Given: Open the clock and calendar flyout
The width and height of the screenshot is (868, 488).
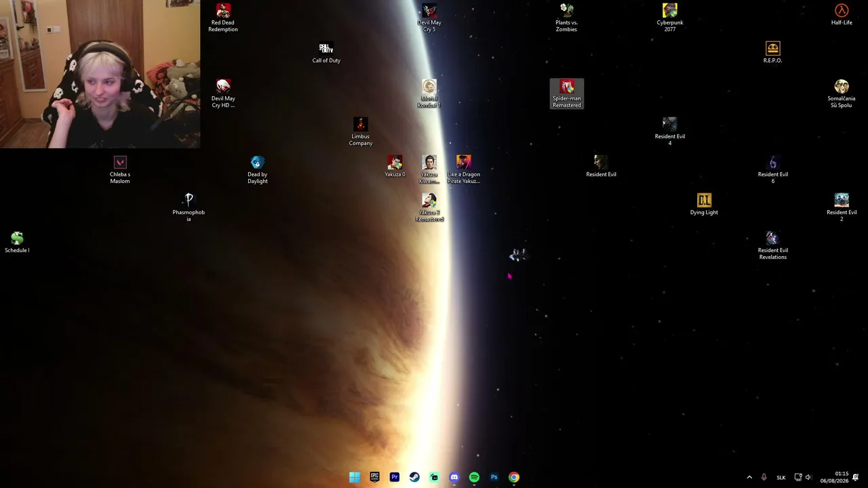Looking at the screenshot, I should [834, 477].
